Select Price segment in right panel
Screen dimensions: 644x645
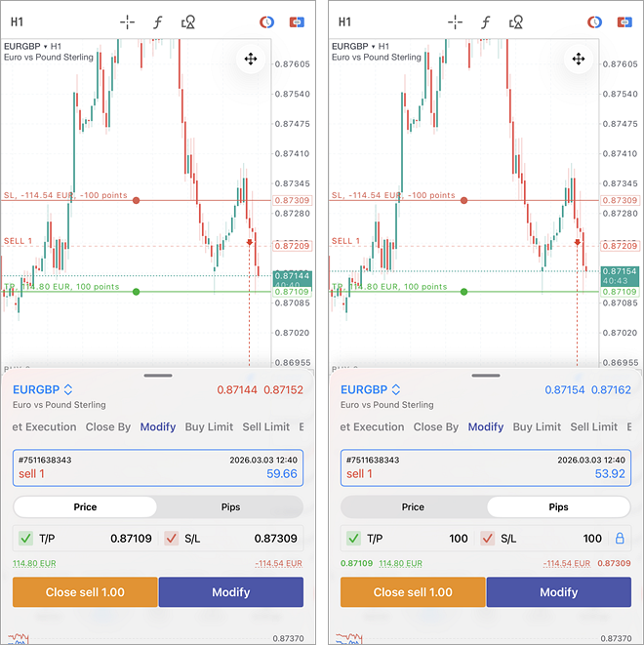tap(413, 506)
